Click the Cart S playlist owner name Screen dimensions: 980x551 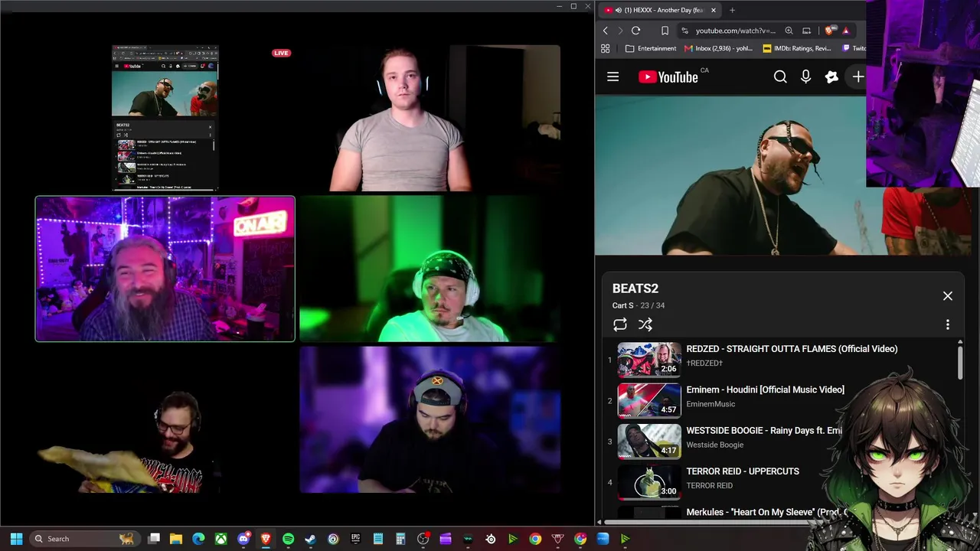pyautogui.click(x=622, y=305)
